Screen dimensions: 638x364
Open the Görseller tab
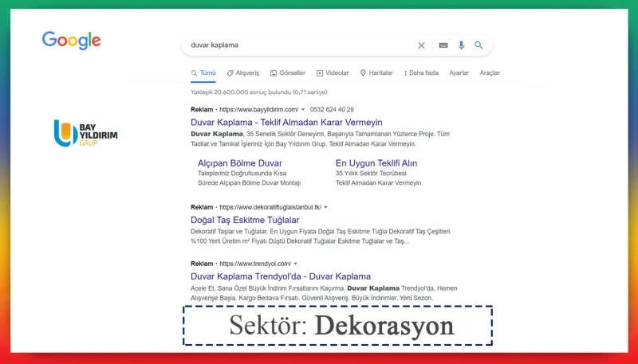click(x=288, y=73)
